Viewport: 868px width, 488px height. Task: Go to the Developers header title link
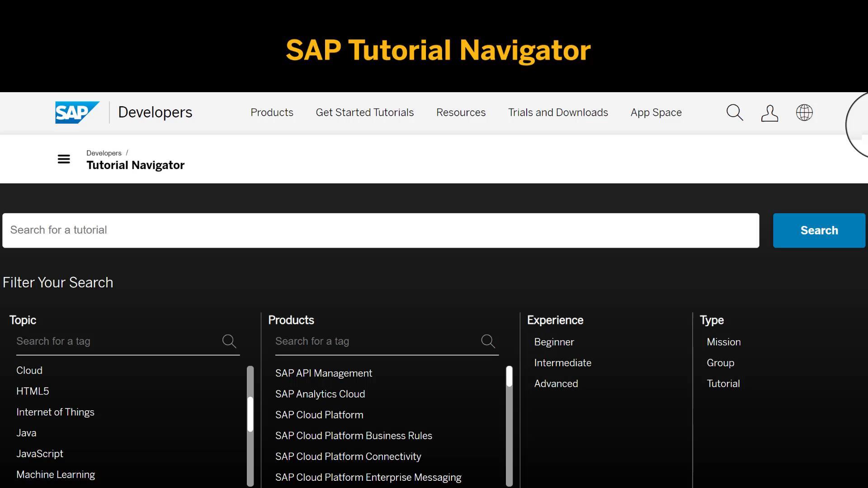[155, 112]
